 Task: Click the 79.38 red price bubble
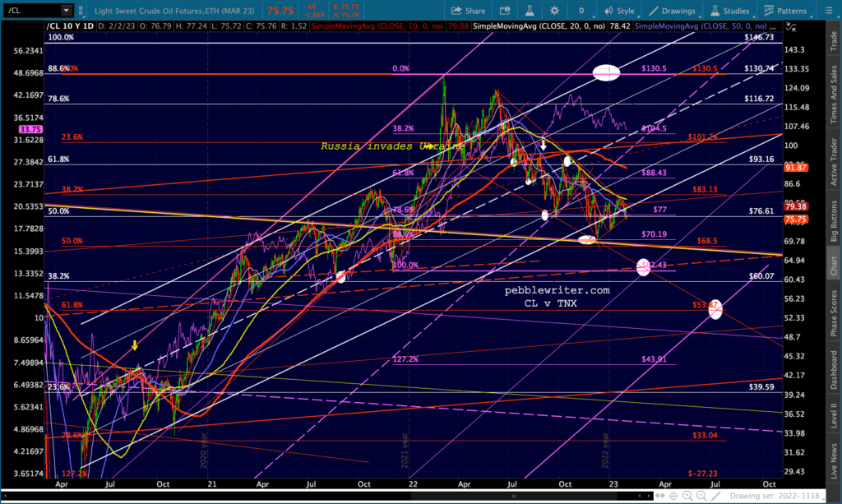coord(796,206)
